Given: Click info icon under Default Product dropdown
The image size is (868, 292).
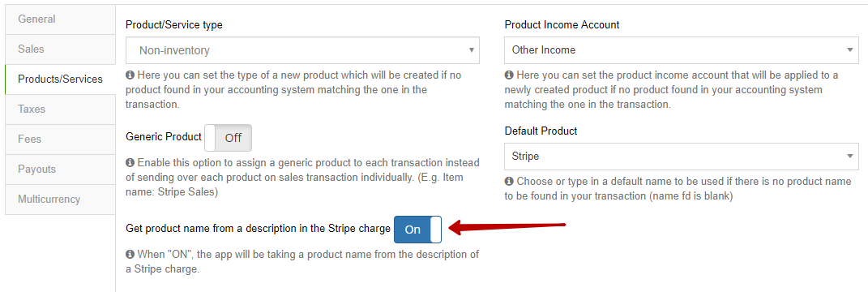Looking at the screenshot, I should tap(509, 181).
